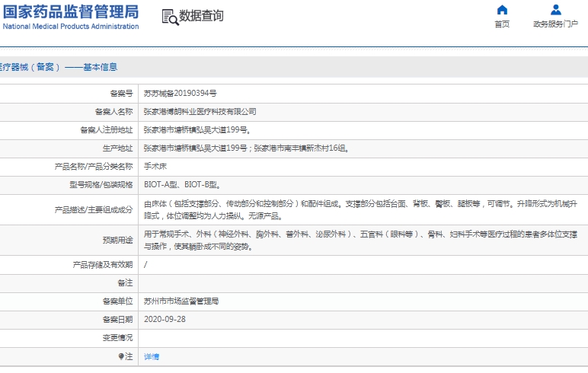This screenshot has width=588, height=373.
Task: Click National Medical Products Administration subtitle
Action: 71,27
